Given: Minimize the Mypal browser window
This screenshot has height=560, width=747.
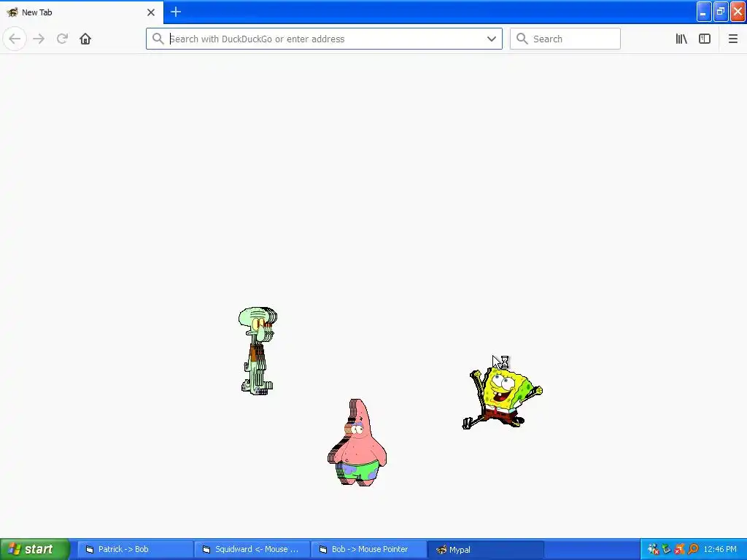Looking at the screenshot, I should point(704,12).
